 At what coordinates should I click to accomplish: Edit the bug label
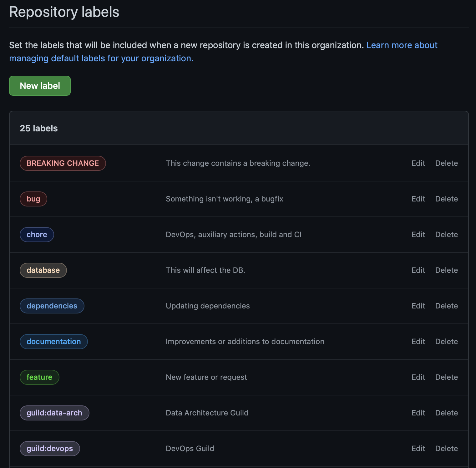click(x=418, y=199)
